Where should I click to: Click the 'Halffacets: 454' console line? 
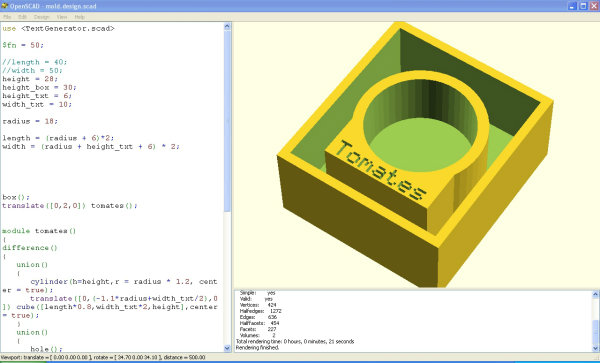coord(259,323)
